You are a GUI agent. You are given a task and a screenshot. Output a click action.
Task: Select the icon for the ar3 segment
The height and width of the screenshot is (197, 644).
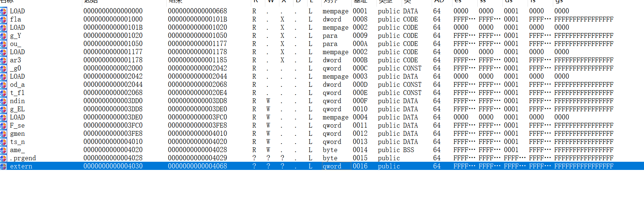pos(3,60)
